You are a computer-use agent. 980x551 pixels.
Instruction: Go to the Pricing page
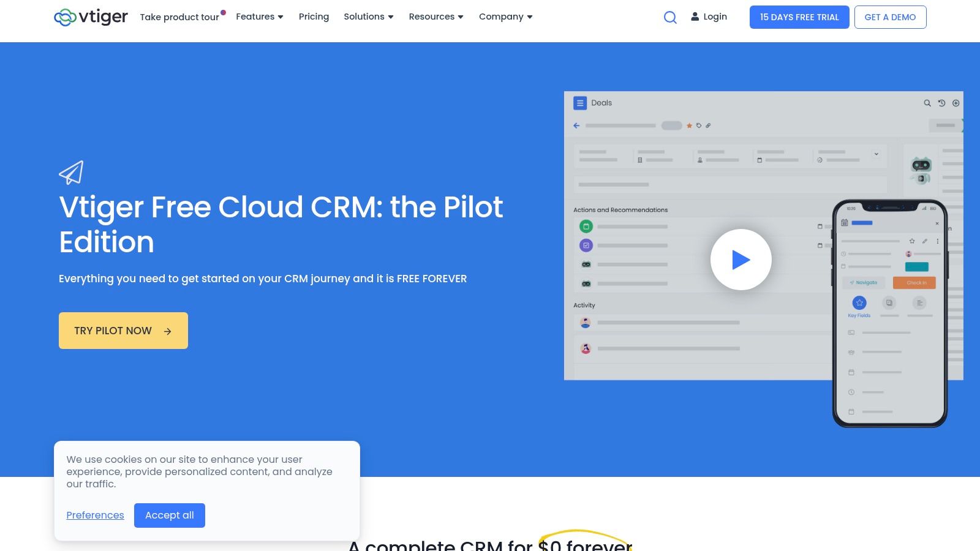(x=314, y=17)
